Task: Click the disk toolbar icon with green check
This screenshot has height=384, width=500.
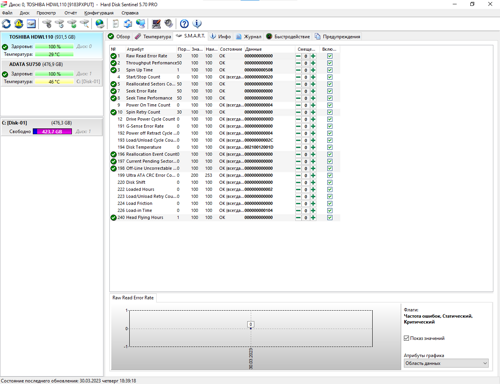Action: 72,24
